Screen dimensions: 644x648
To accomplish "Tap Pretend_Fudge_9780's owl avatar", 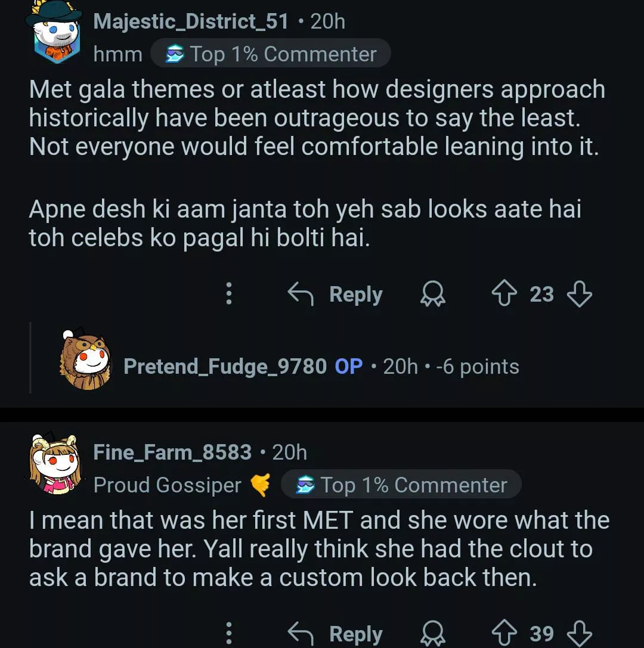I will coord(85,360).
